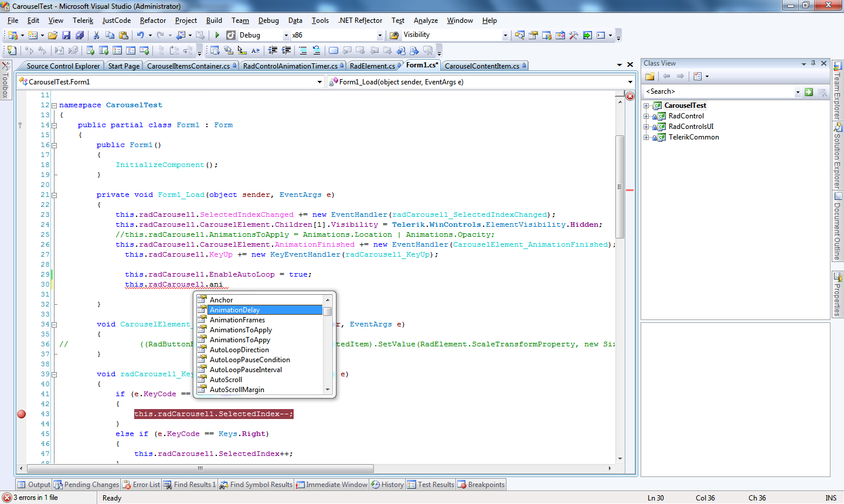
Task: Open the Breakpoints panel tab
Action: tap(481, 485)
